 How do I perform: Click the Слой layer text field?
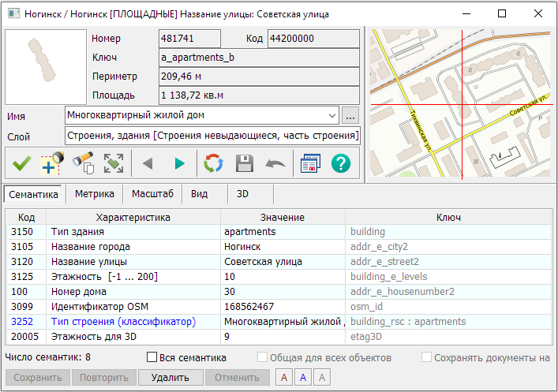point(212,136)
